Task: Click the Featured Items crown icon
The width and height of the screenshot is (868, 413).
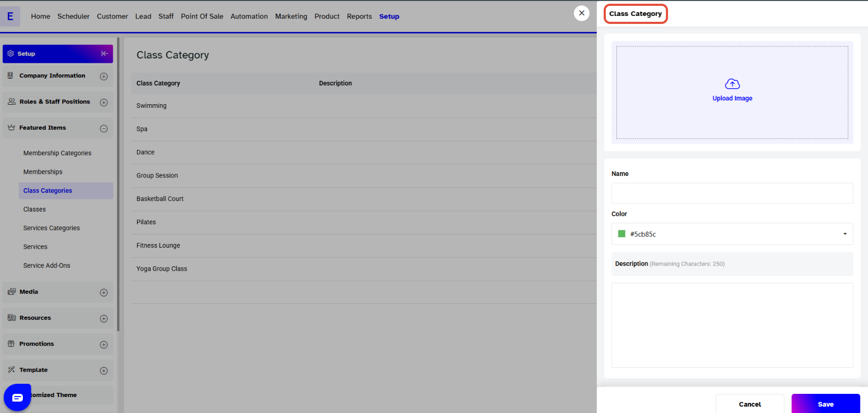Action: 11,128
